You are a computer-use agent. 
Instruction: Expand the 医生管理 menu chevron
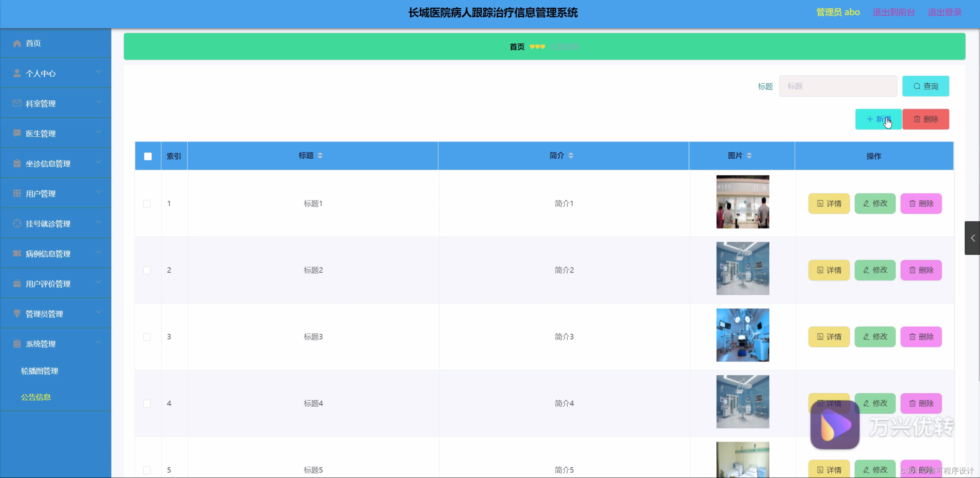coord(98,132)
